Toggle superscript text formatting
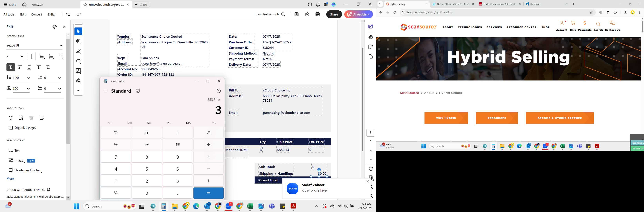The height and width of the screenshot is (212, 644). point(39,67)
